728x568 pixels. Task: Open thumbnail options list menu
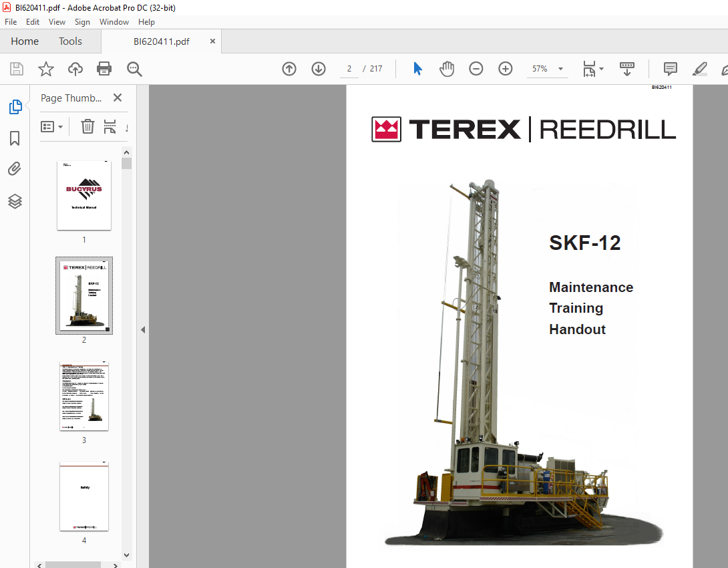[x=51, y=127]
